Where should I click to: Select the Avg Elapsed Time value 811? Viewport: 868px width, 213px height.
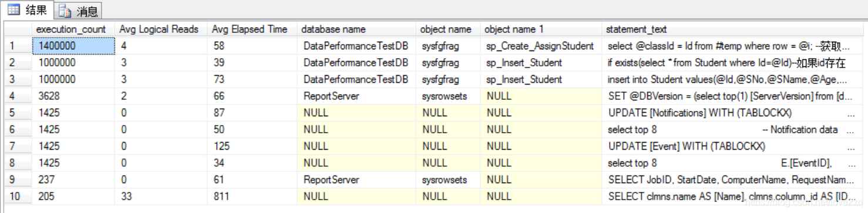pos(252,196)
